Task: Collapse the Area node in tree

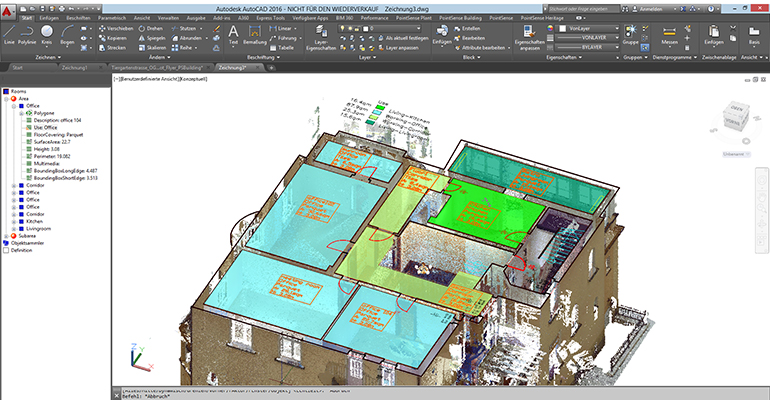Action: tap(5, 99)
